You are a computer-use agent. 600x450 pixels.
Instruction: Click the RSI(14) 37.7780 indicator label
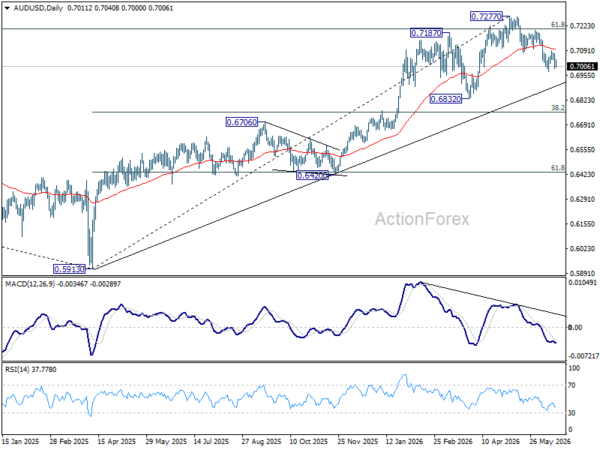31,370
